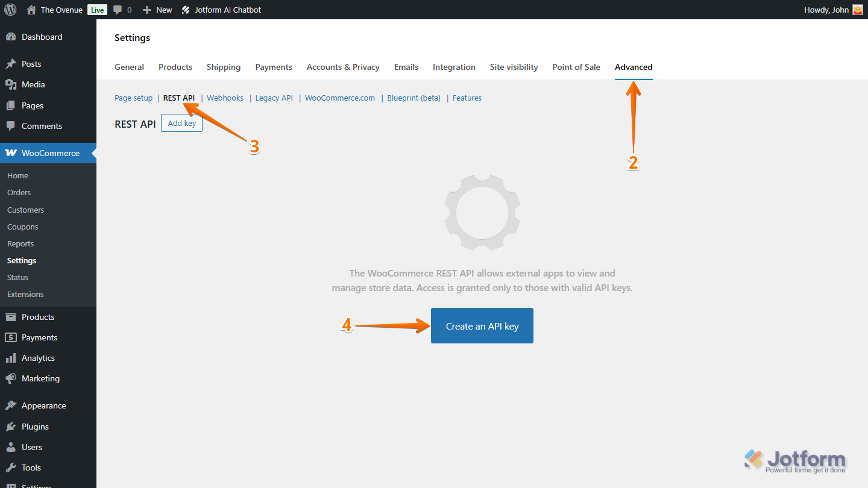
Task: Open the Legacy API settings link
Action: pyautogui.click(x=274, y=98)
